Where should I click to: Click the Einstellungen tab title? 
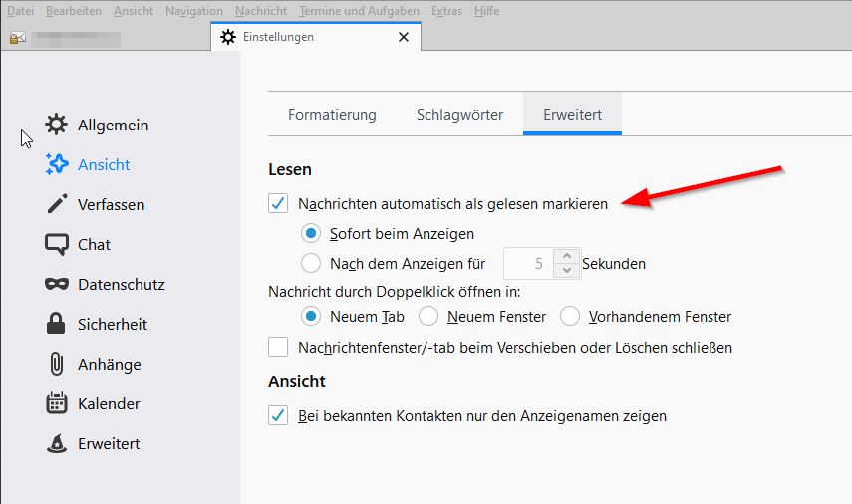tap(278, 37)
